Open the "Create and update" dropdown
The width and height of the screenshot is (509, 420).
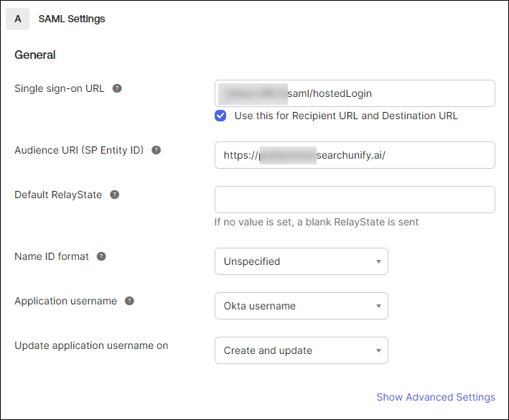[301, 350]
